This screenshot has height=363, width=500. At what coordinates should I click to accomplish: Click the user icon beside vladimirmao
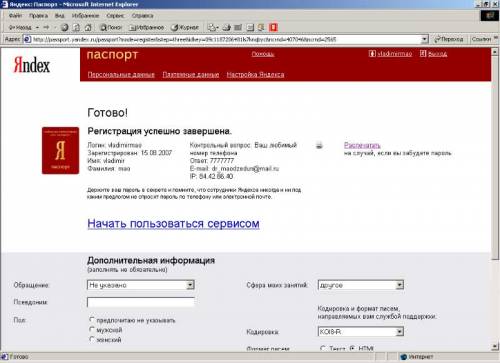[x=372, y=53]
